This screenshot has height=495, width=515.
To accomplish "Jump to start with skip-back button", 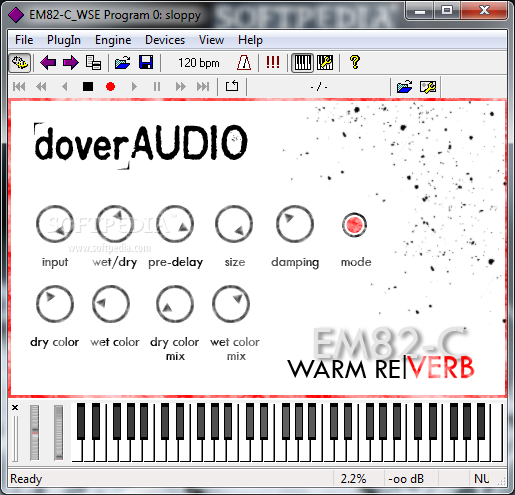I will point(19,87).
